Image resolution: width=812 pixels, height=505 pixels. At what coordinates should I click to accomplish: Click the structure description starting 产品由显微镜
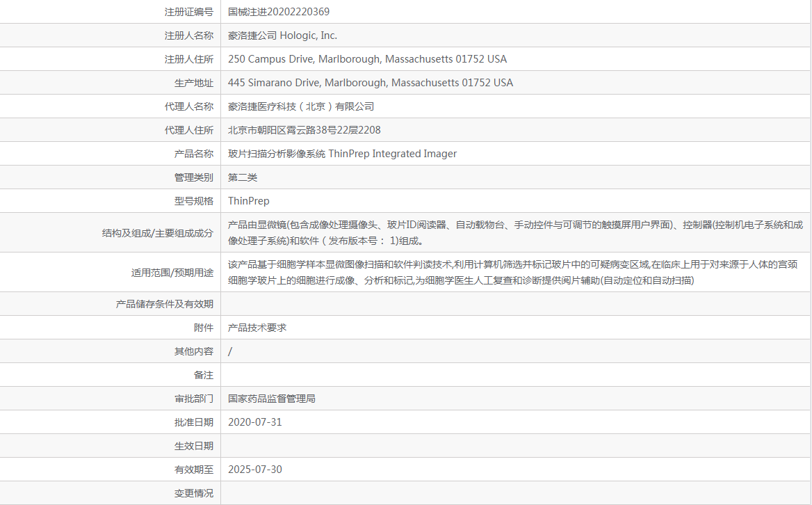[x=515, y=232]
